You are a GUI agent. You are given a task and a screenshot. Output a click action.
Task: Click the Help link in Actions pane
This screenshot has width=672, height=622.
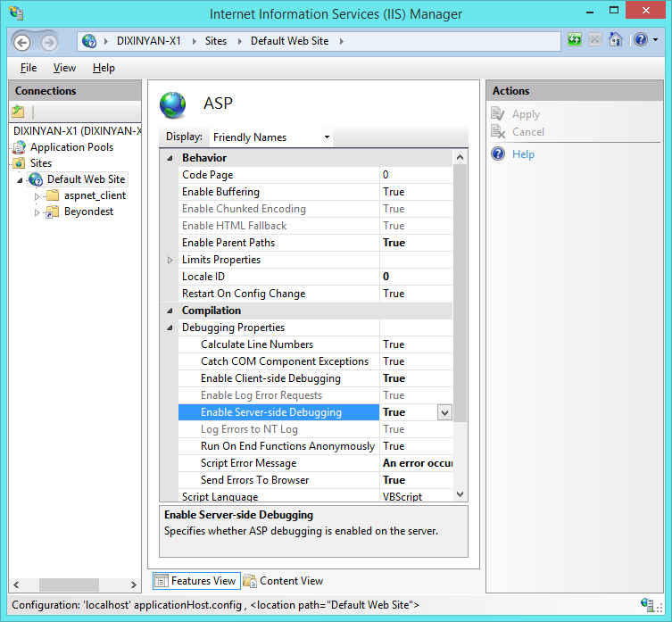pos(523,153)
